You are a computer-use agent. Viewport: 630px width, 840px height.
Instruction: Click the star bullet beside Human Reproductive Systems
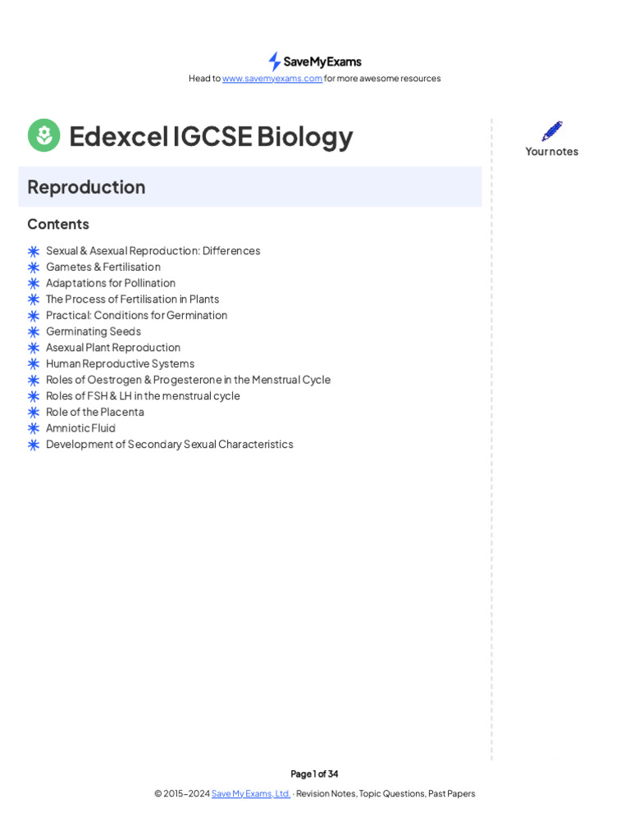[34, 364]
